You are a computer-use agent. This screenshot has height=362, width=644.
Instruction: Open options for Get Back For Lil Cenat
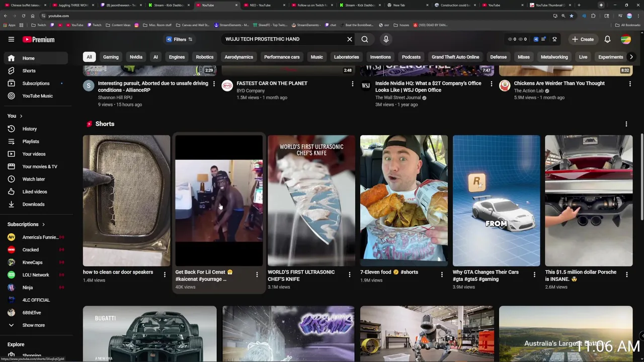point(257,275)
